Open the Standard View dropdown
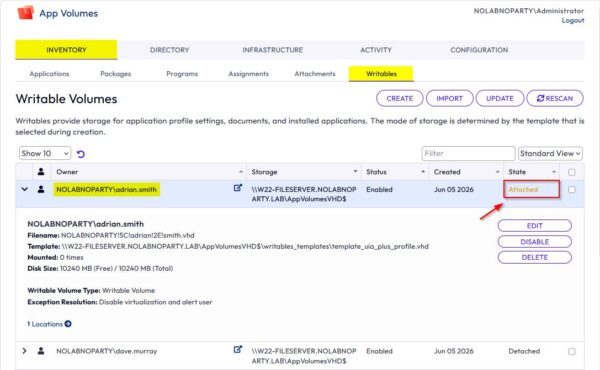The image size is (600, 370). click(x=550, y=153)
